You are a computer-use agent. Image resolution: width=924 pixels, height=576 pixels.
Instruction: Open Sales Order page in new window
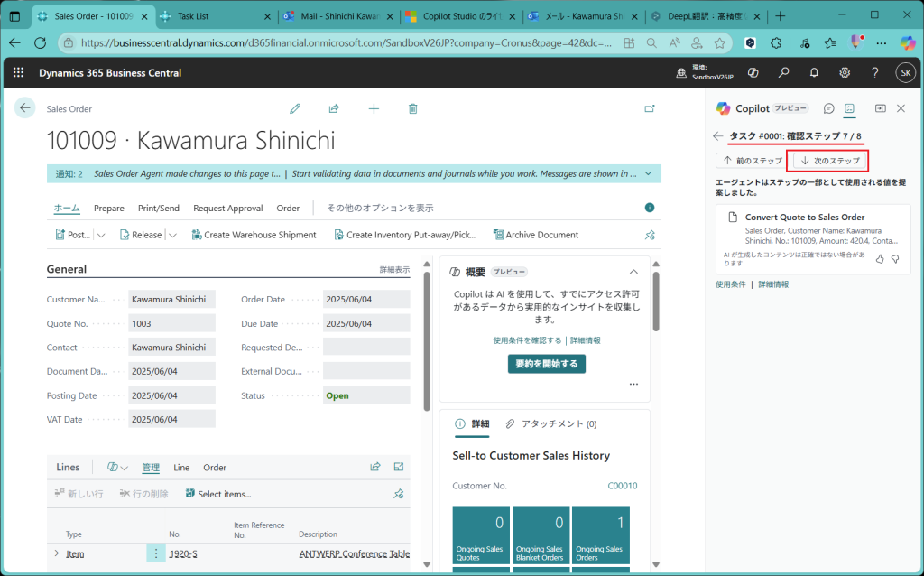tap(650, 108)
